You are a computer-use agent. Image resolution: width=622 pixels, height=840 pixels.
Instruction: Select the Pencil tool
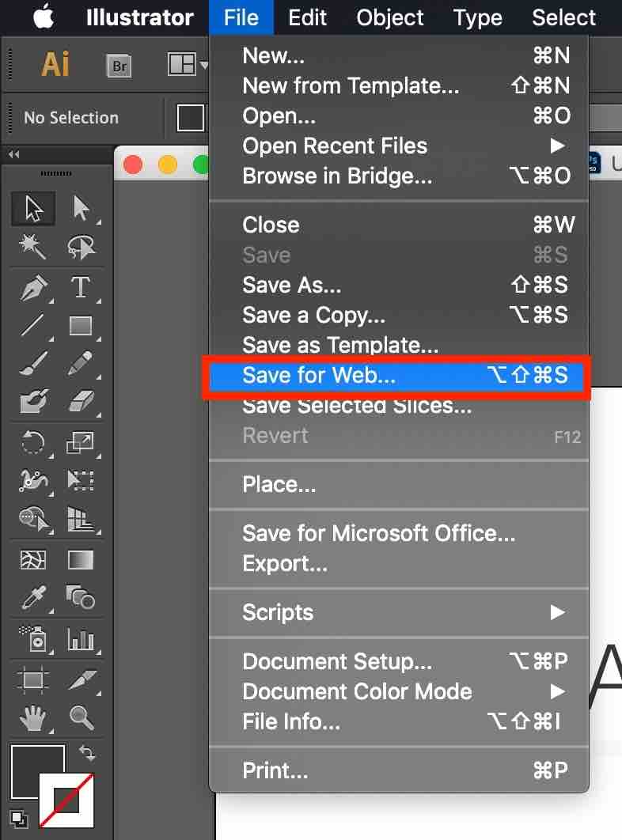[81, 363]
